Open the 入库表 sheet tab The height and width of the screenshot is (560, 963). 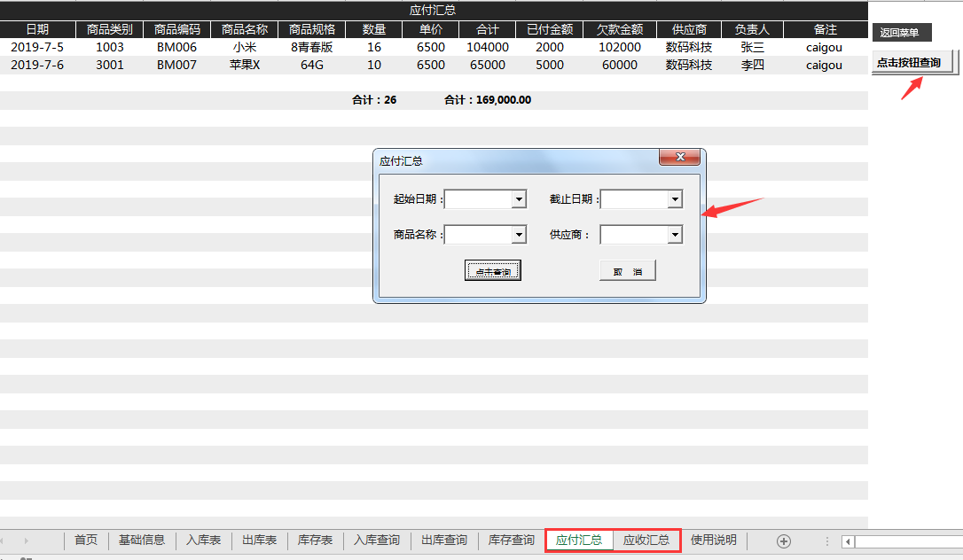tap(204, 541)
